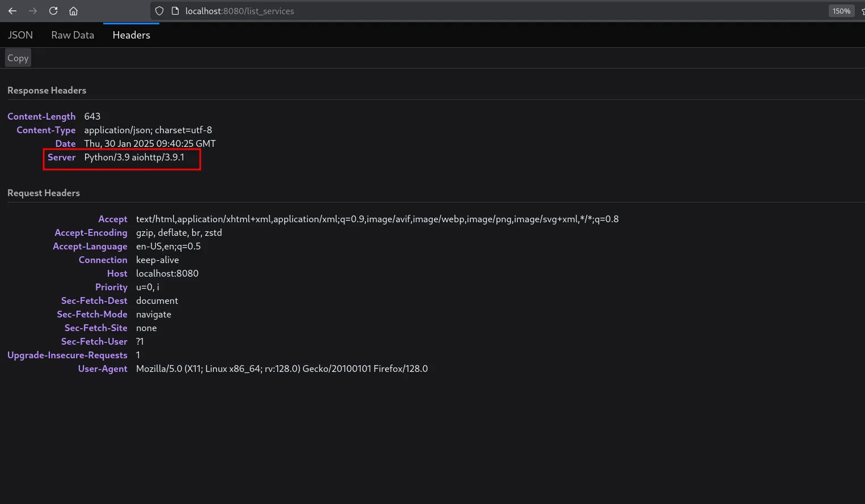Click the forward navigation arrow
This screenshot has width=865, height=504.
point(33,11)
